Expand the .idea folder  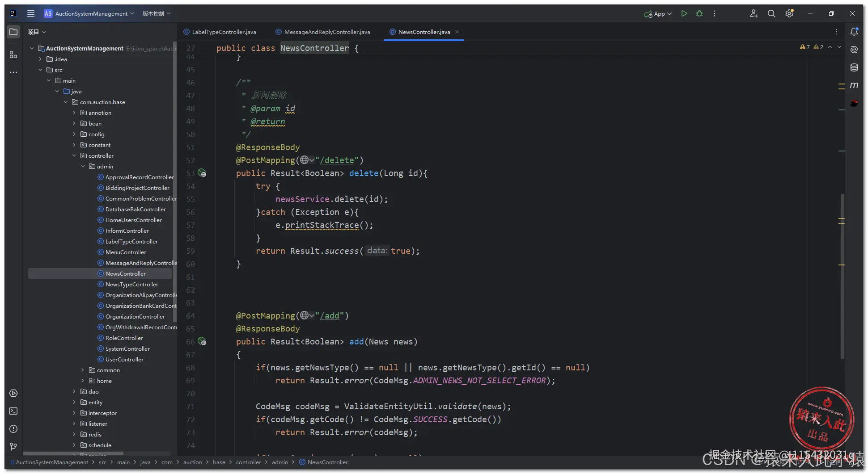coord(40,59)
